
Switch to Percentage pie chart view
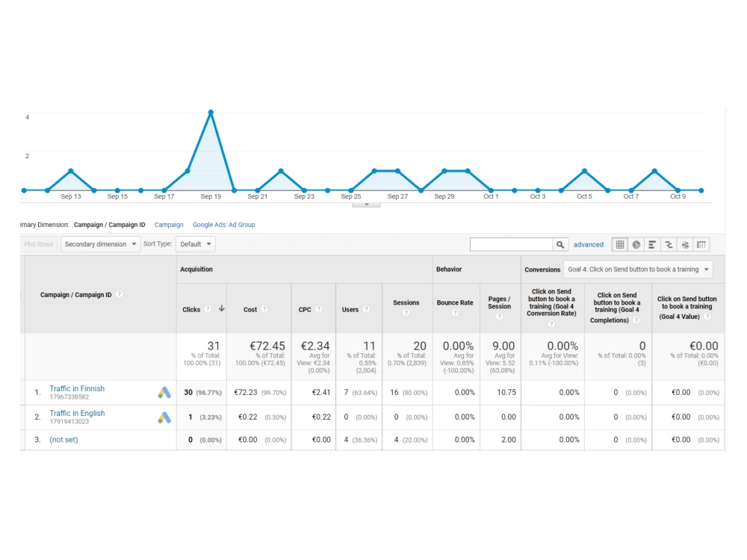(636, 245)
